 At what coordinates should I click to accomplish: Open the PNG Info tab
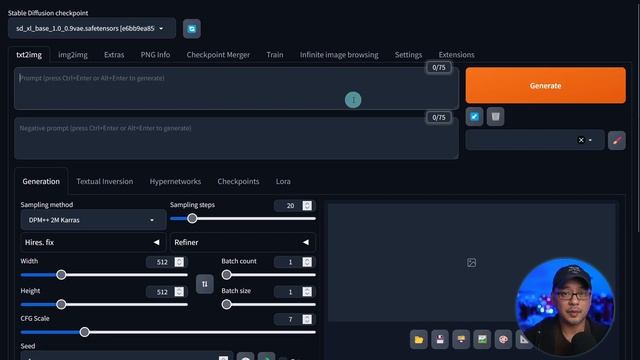coord(155,55)
